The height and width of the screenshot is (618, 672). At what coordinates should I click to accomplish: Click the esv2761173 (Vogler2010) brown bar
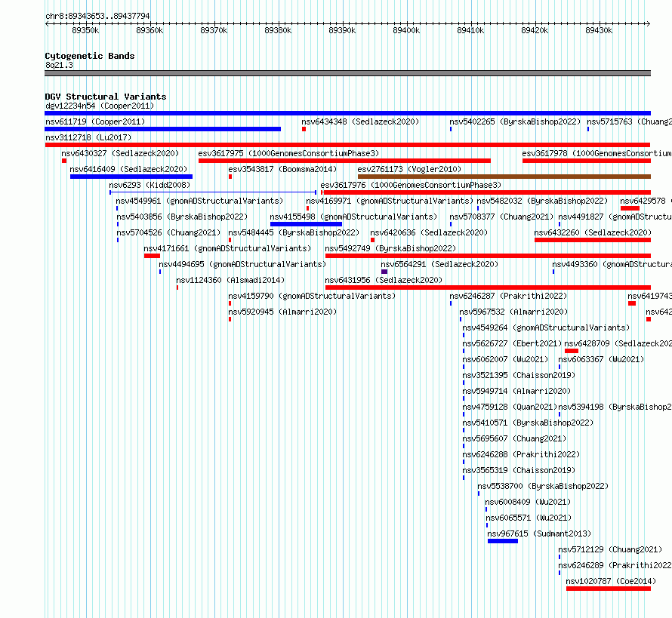(x=504, y=177)
